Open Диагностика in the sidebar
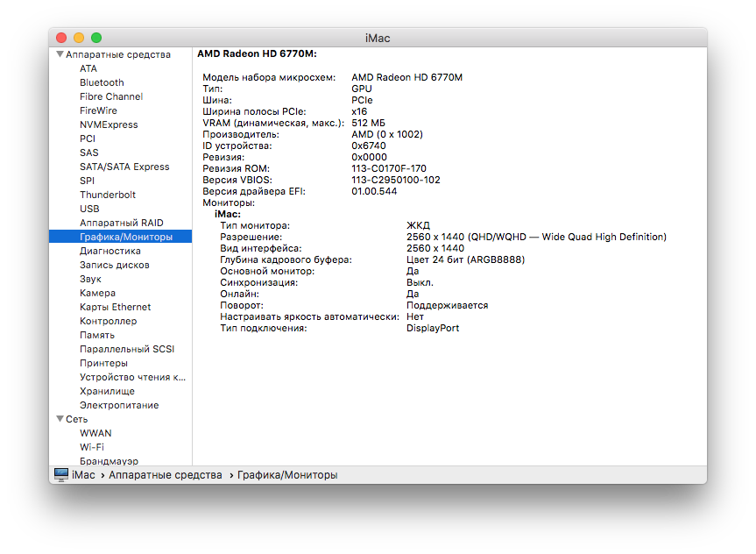This screenshot has width=756, height=554. 110,251
